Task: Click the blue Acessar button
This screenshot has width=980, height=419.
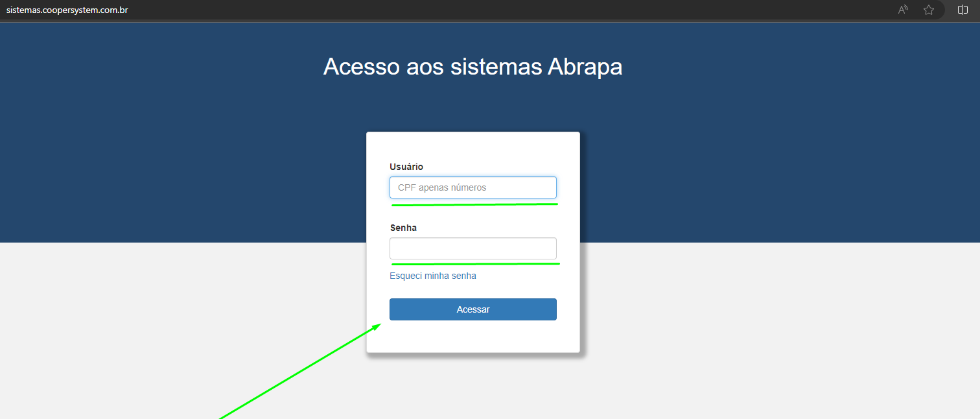Action: 473,309
